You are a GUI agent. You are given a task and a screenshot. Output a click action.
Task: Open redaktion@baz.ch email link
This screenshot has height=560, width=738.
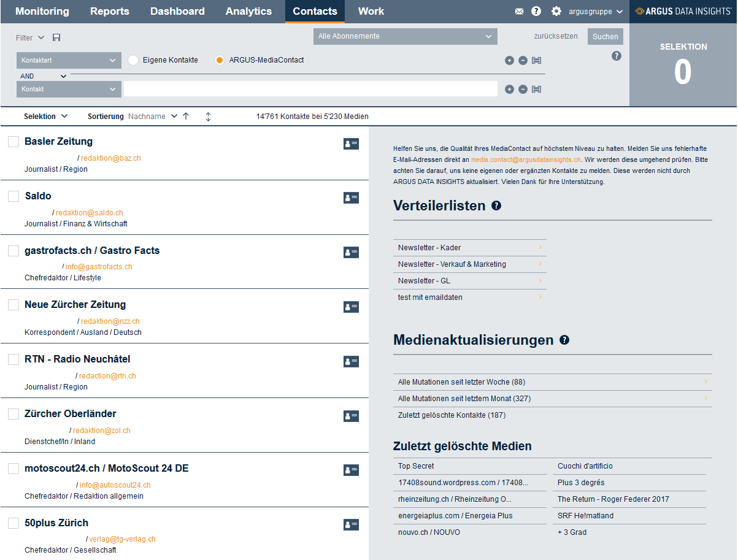[111, 158]
